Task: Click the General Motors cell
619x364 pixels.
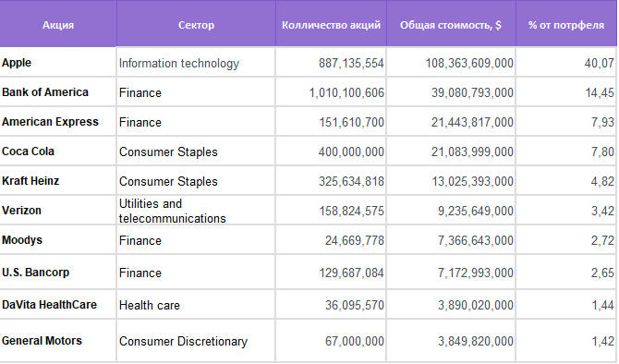Action: (58, 341)
